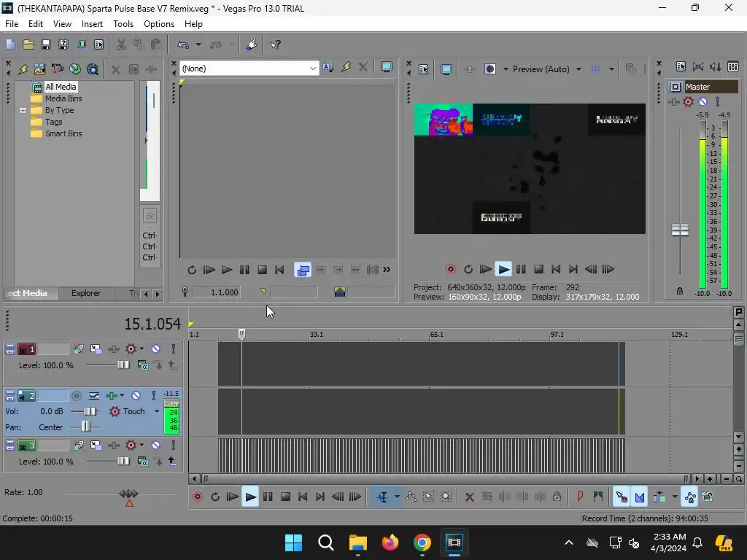Adjust track 1 Level slider
Viewport: 747px width, 560px height.
tap(123, 365)
